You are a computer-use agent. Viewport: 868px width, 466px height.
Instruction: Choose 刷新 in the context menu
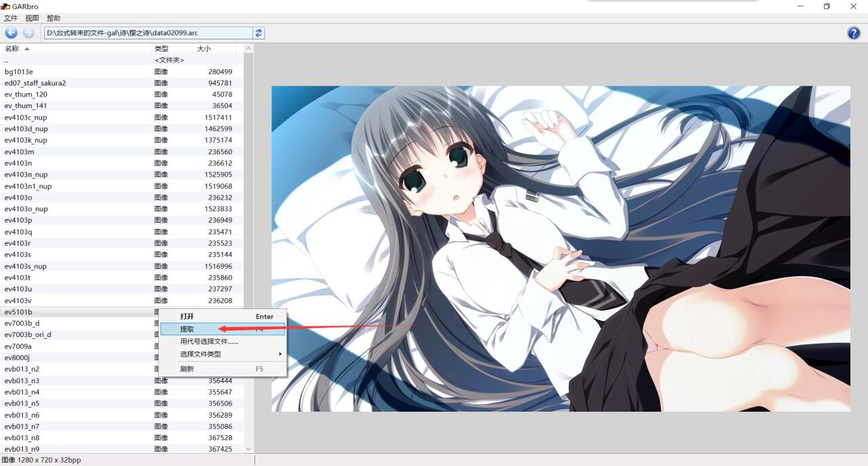click(223, 369)
